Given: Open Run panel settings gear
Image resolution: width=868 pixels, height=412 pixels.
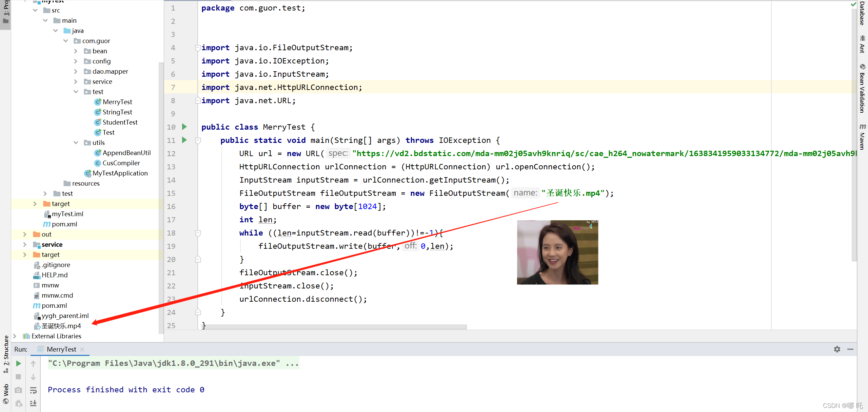Looking at the screenshot, I should pos(837,349).
